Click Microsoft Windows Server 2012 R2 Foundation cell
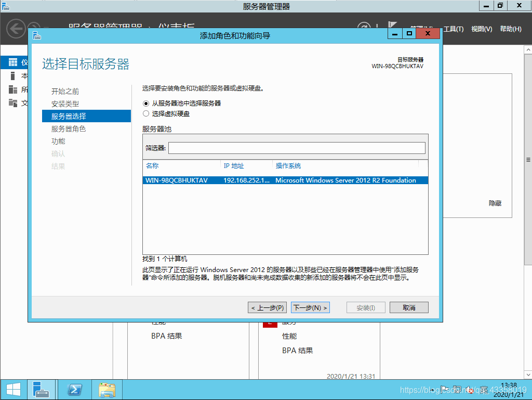532x400 pixels. (345, 180)
